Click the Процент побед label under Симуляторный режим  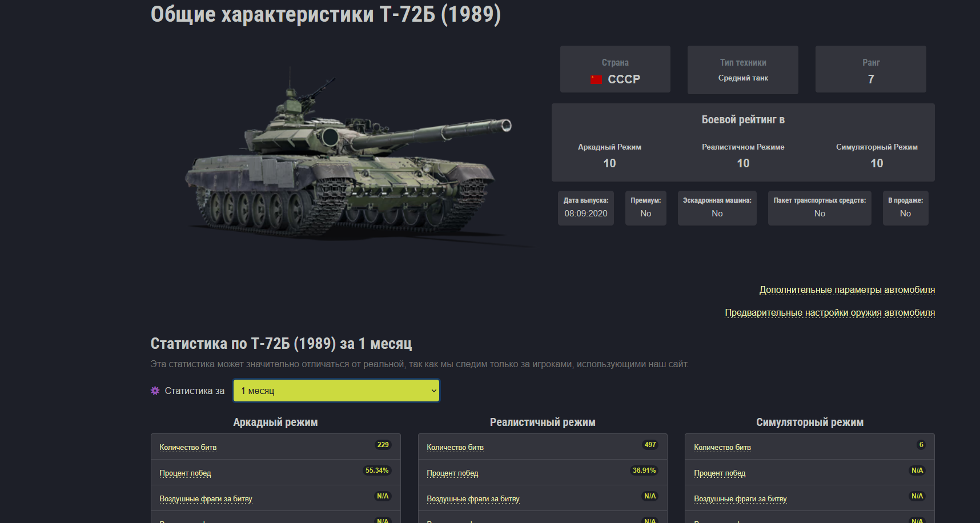720,473
